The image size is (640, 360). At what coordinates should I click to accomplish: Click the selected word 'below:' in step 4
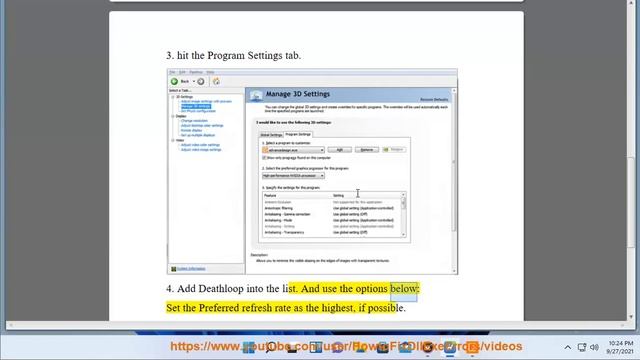404,289
